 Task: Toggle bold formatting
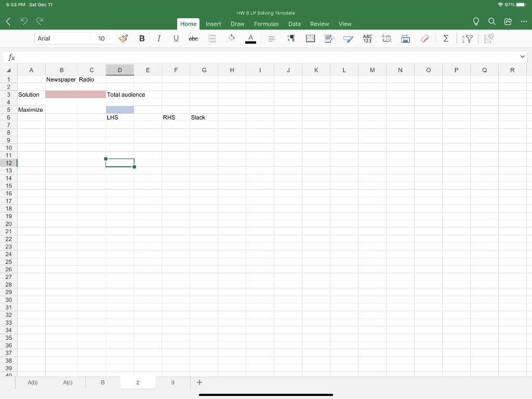tap(142, 38)
